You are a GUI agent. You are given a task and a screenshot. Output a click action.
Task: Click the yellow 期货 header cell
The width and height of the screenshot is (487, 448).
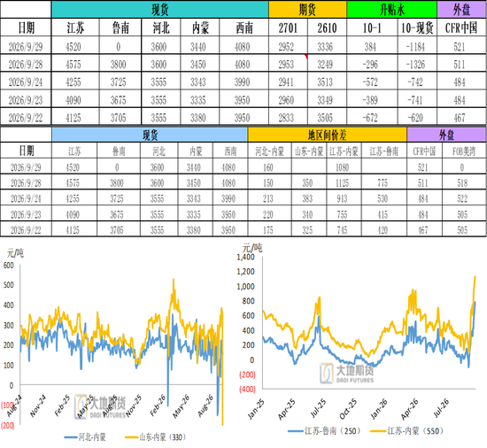307,10
